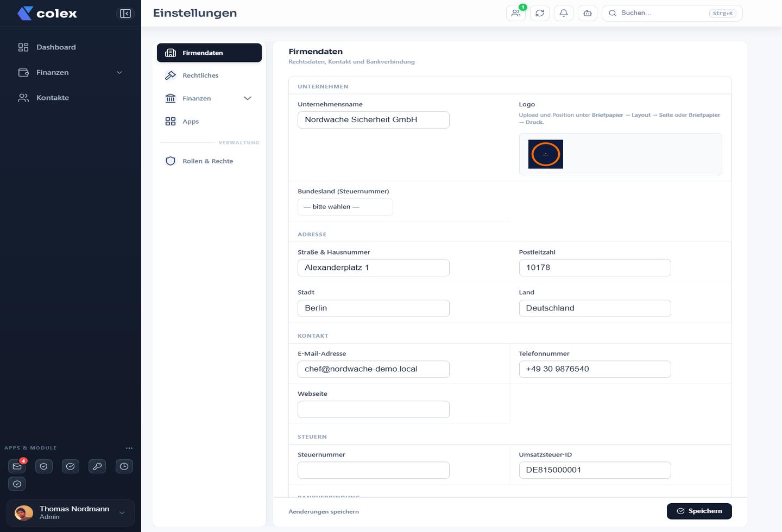Open the Rechtliches settings section
Image resolution: width=782 pixels, height=532 pixels.
pyautogui.click(x=209, y=75)
